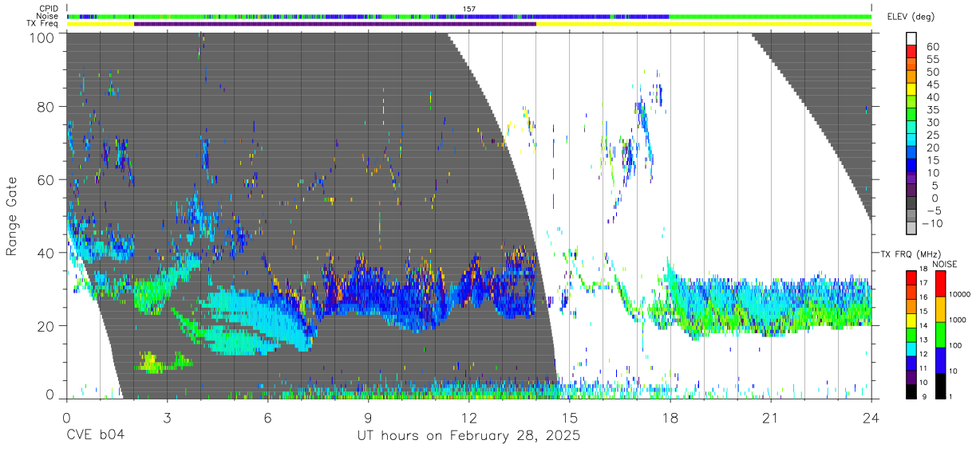
Task: Click the CPID value '157'
Action: (469, 9)
